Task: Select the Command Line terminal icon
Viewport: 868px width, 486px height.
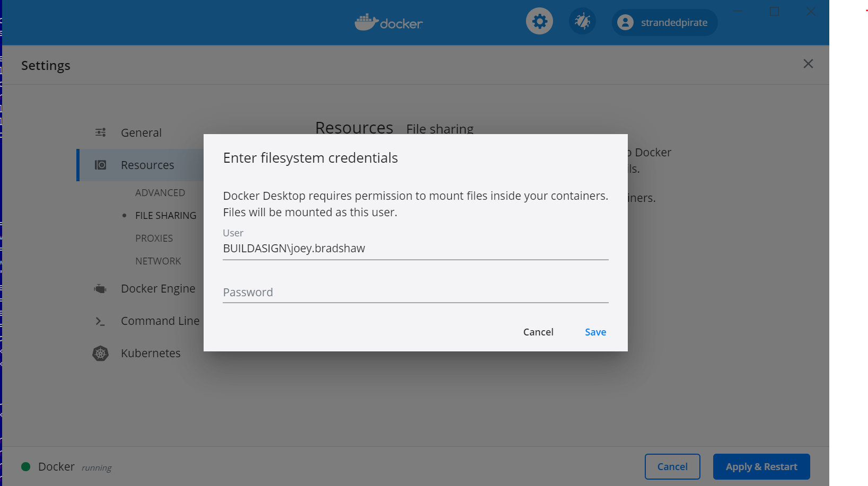Action: click(x=100, y=321)
